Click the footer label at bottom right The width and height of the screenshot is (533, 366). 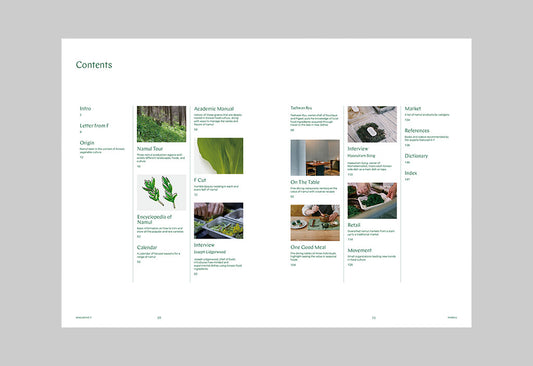click(452, 317)
